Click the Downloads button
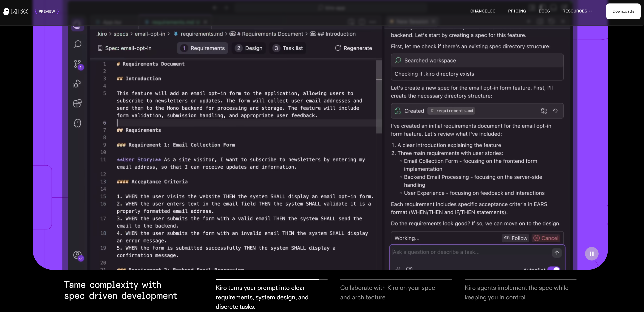 [x=623, y=11]
